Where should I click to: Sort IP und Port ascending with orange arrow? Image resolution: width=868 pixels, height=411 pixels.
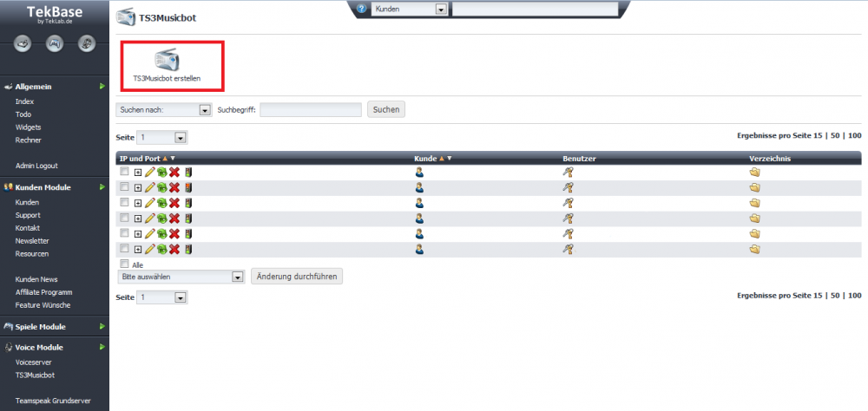165,159
